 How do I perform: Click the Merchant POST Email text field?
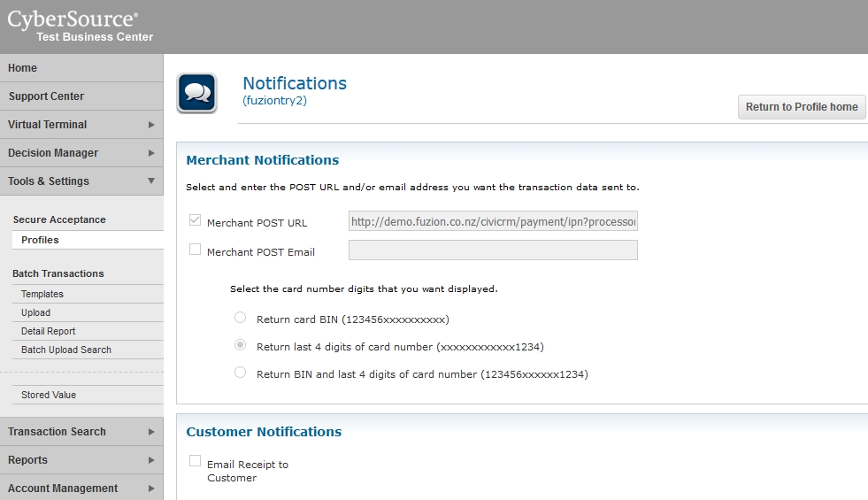click(493, 250)
